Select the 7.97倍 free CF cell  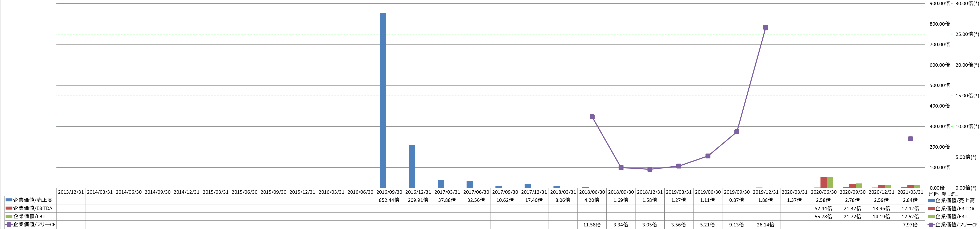click(910, 225)
